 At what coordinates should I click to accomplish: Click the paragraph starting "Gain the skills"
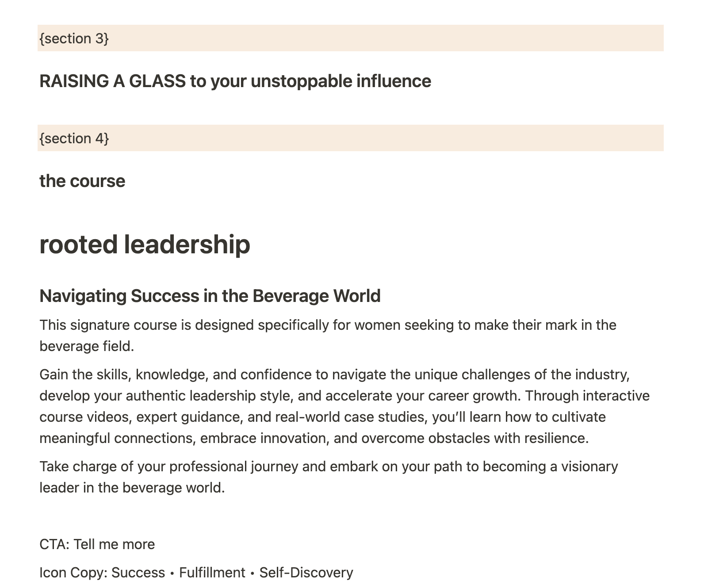click(x=334, y=375)
